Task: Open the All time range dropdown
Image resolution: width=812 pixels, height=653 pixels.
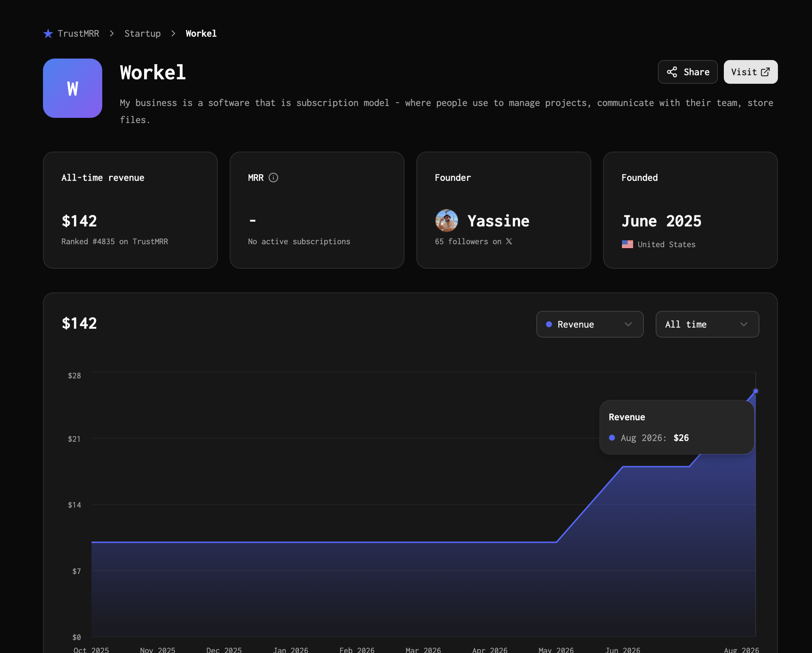Action: click(707, 324)
